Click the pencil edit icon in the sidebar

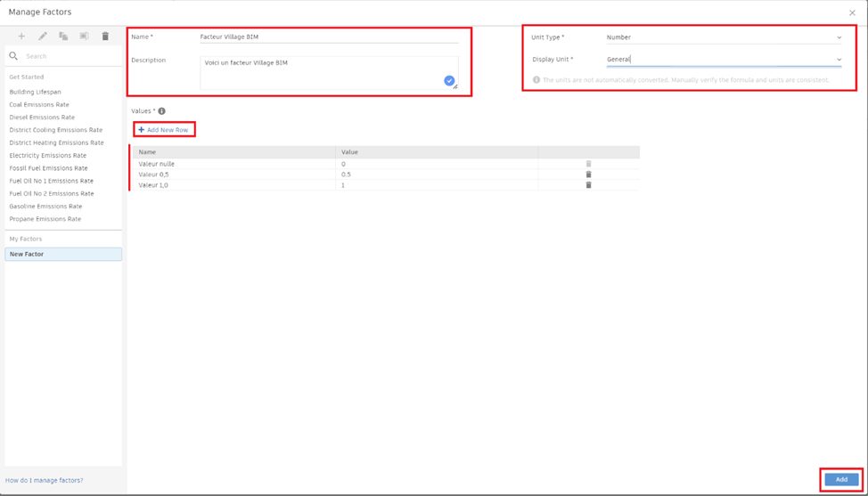pos(43,37)
